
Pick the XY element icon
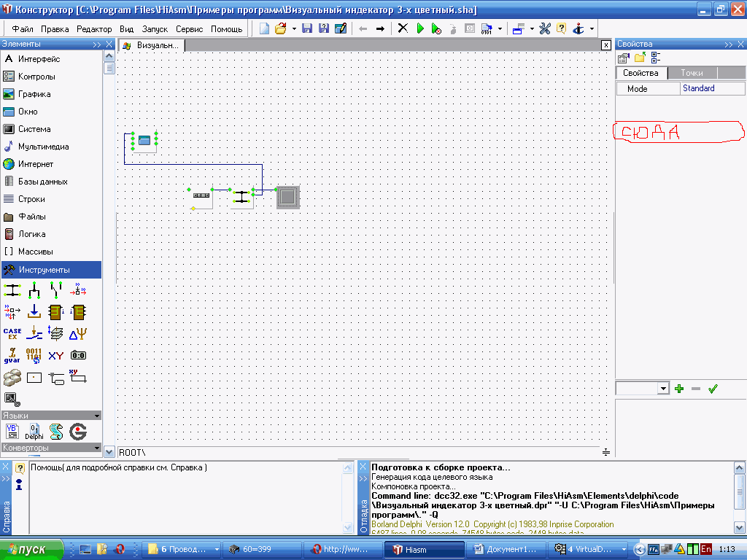pyautogui.click(x=56, y=356)
